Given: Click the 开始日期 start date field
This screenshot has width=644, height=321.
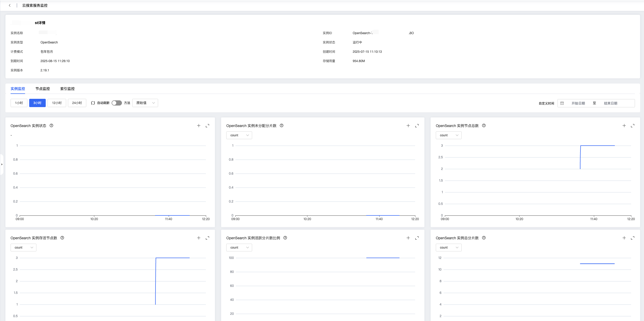Looking at the screenshot, I should click(578, 103).
